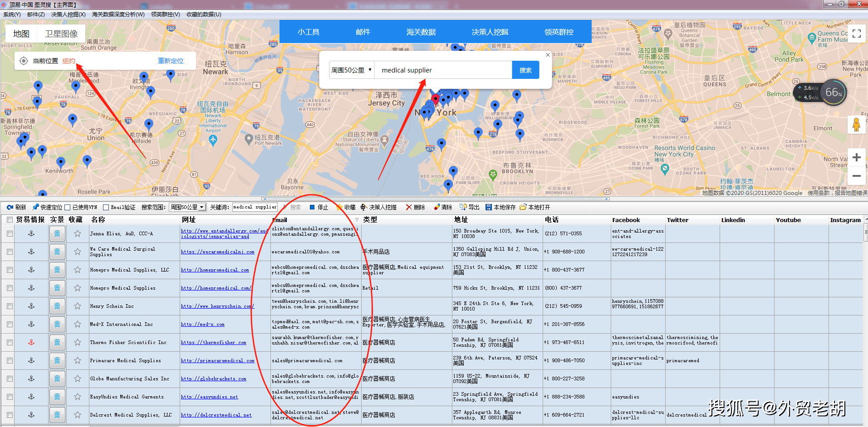868x427 pixels.
Task: Check the EasyUndies Medical Garments checkbox
Action: 10,397
